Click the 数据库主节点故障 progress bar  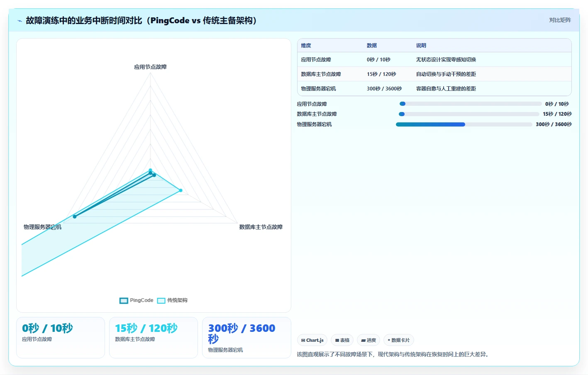469,114
